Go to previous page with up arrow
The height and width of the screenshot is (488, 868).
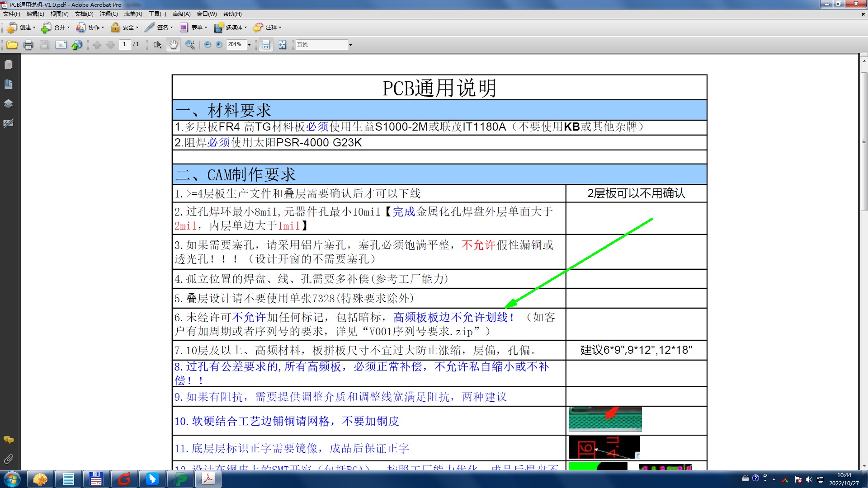(x=97, y=45)
